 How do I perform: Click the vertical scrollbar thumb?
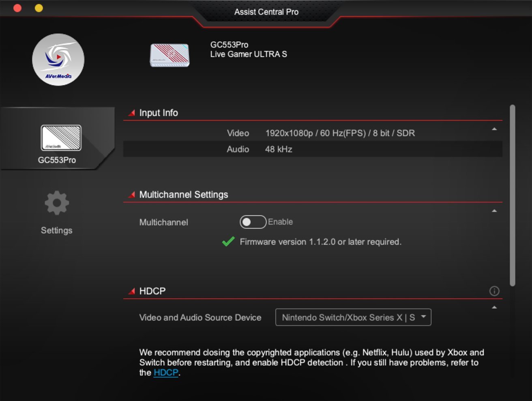point(513,196)
